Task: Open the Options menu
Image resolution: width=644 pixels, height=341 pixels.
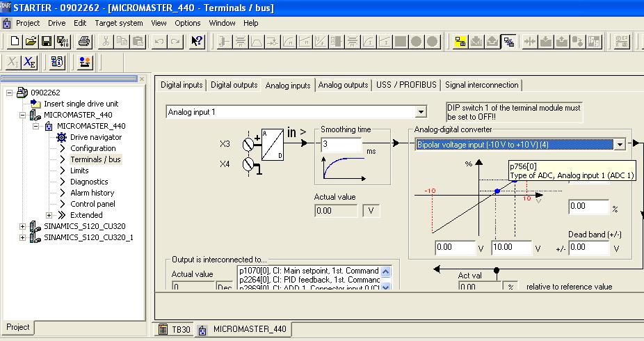Action: coord(188,23)
